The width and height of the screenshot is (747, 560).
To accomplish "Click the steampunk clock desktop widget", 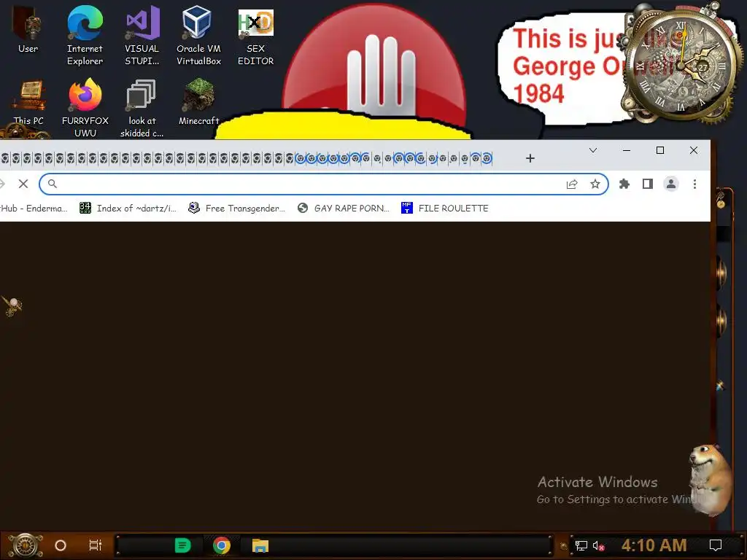I will [x=682, y=64].
